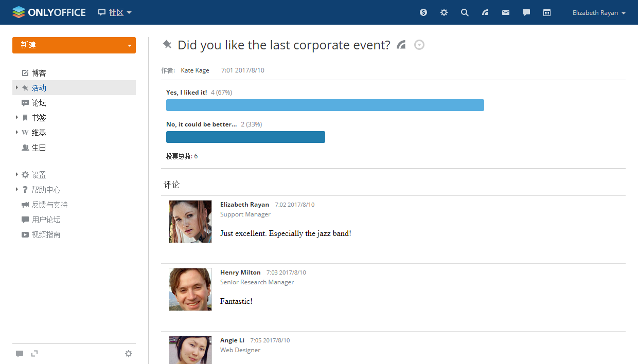Select 博客 in the sidebar

click(x=39, y=73)
